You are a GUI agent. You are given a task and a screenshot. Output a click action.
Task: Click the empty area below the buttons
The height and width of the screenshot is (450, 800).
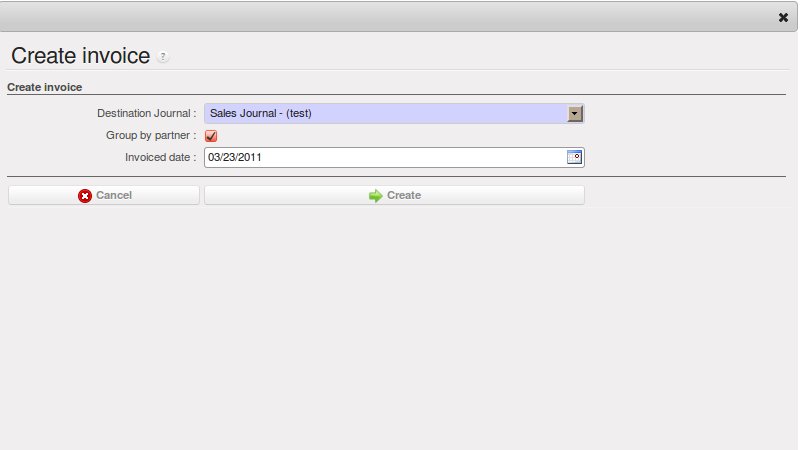click(400, 320)
